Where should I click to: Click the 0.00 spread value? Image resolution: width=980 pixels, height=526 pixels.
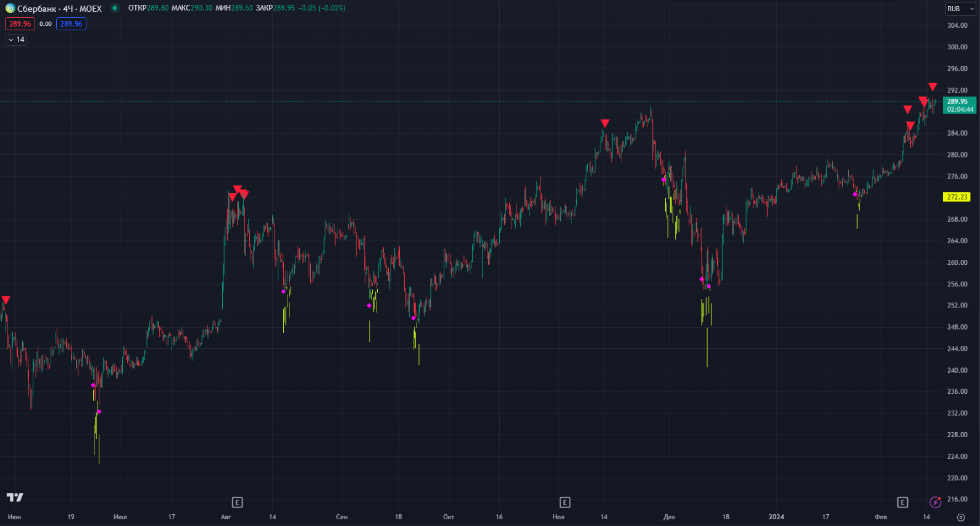click(46, 24)
